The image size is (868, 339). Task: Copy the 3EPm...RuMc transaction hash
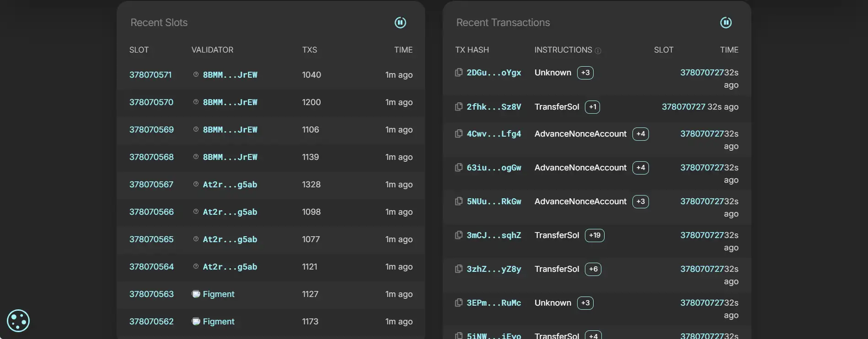[459, 303]
